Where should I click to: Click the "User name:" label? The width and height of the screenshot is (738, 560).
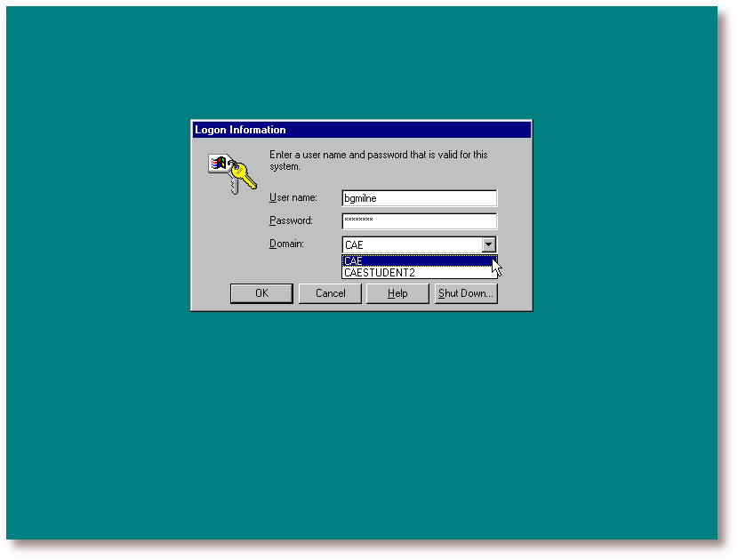[293, 197]
